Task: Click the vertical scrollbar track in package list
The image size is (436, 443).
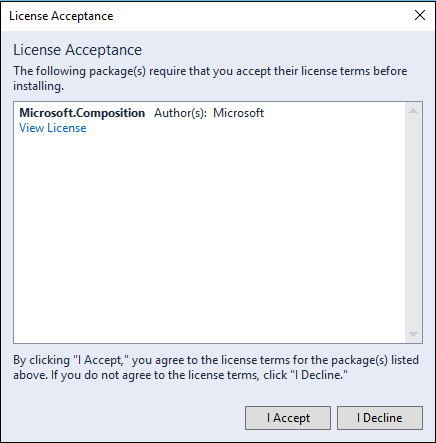Action: tap(413, 222)
